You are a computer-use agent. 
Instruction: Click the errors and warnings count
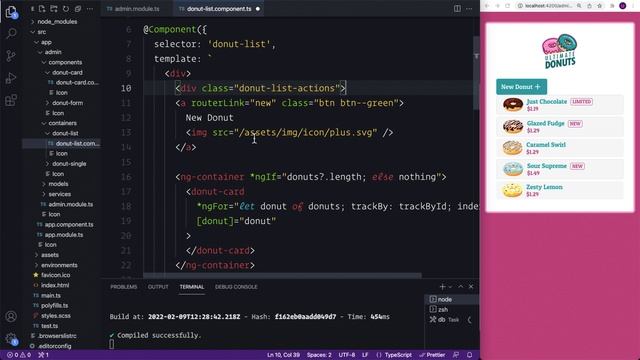tap(19, 355)
